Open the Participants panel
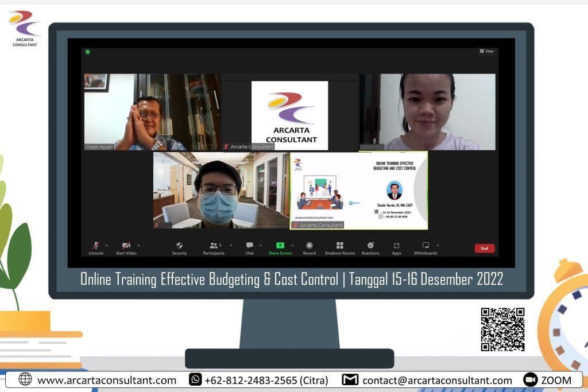This screenshot has width=588, height=392. tap(214, 246)
